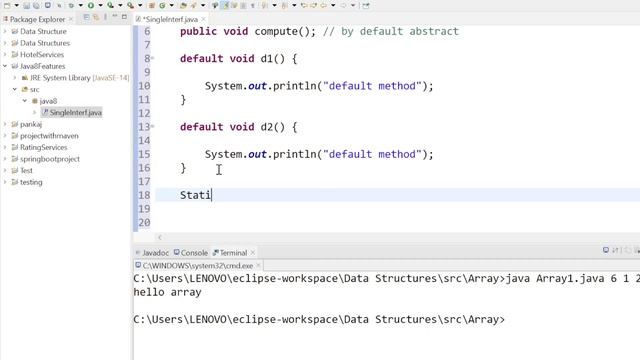Toggle Mark Occurrences in the toolbar
The width and height of the screenshot is (640, 360).
(x=225, y=5)
